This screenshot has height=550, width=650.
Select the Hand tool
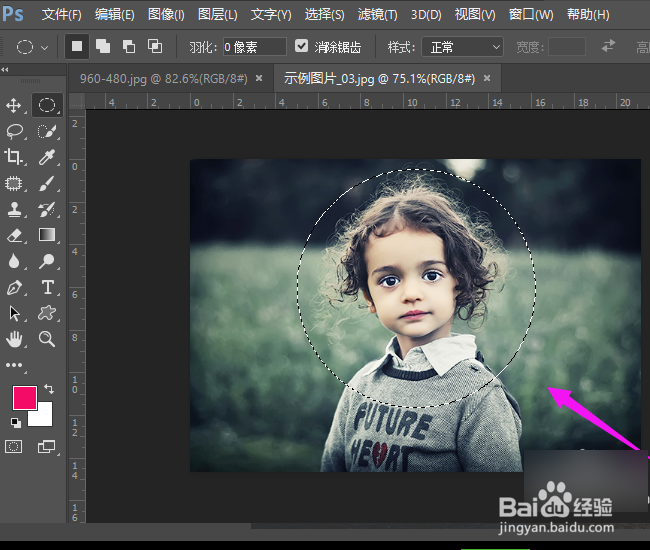pyautogui.click(x=14, y=339)
